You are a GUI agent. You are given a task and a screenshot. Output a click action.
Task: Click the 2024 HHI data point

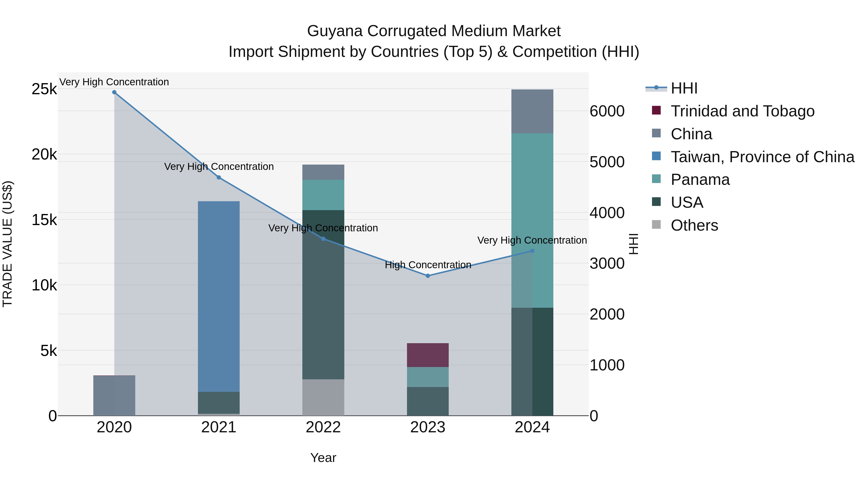(x=532, y=251)
